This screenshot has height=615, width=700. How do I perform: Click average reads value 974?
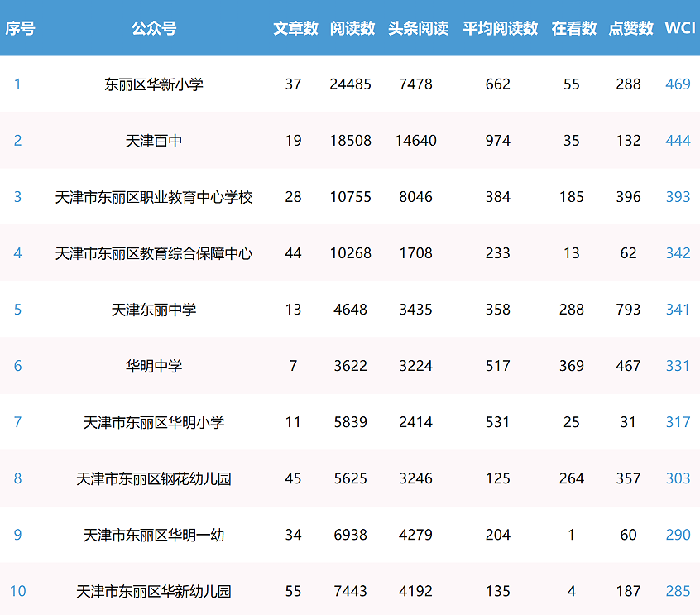[498, 140]
